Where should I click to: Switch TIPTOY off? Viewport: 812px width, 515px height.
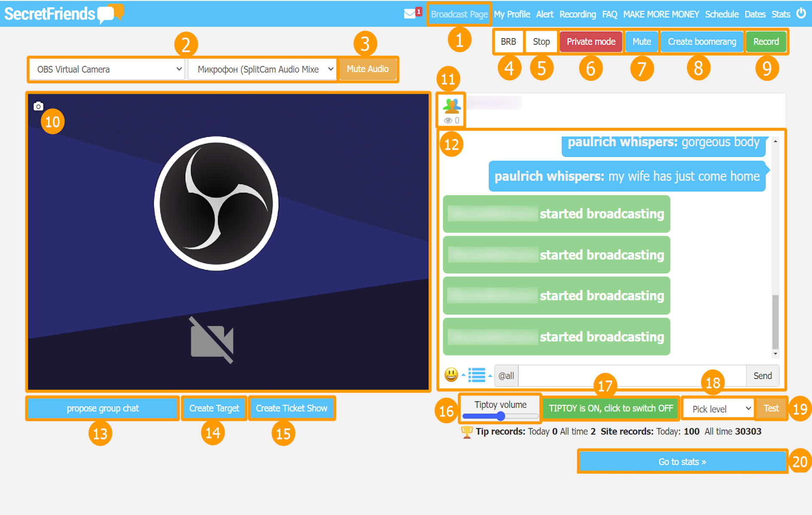click(610, 408)
